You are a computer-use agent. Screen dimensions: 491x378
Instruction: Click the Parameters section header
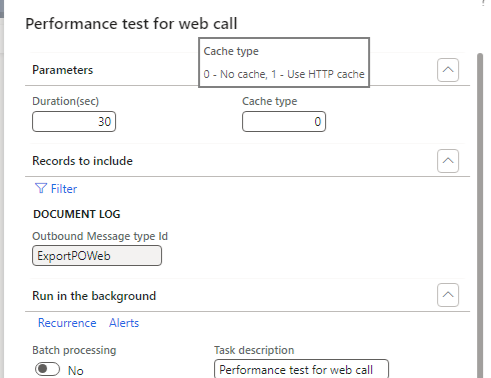[x=63, y=70]
